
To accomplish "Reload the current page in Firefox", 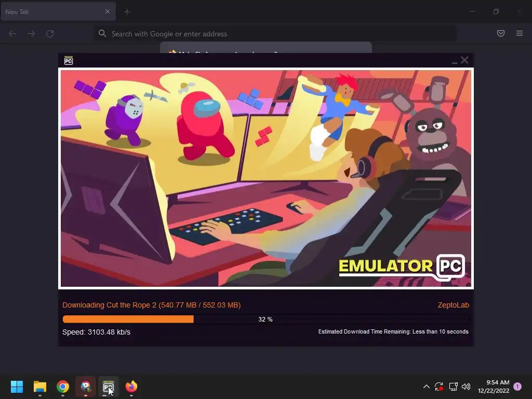I will click(x=50, y=34).
